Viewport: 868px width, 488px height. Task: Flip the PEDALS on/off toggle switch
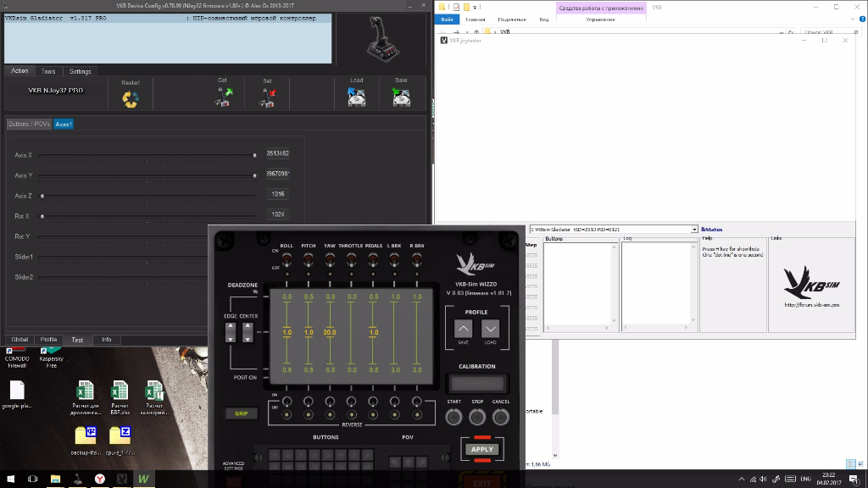click(373, 258)
